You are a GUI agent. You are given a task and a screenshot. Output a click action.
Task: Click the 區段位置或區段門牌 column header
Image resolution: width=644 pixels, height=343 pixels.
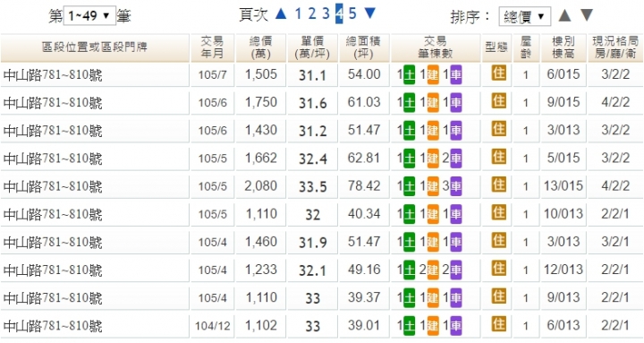tap(95, 47)
